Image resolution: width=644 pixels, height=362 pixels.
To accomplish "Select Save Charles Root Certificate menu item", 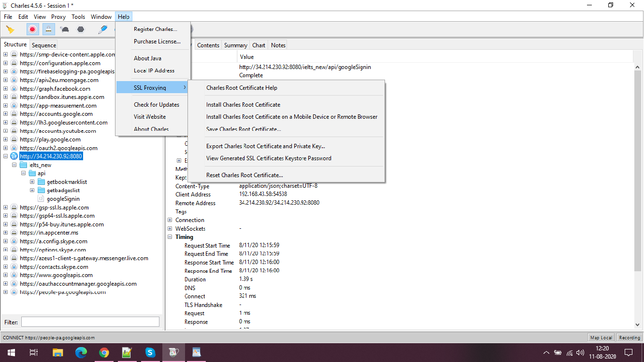I will (x=243, y=129).
